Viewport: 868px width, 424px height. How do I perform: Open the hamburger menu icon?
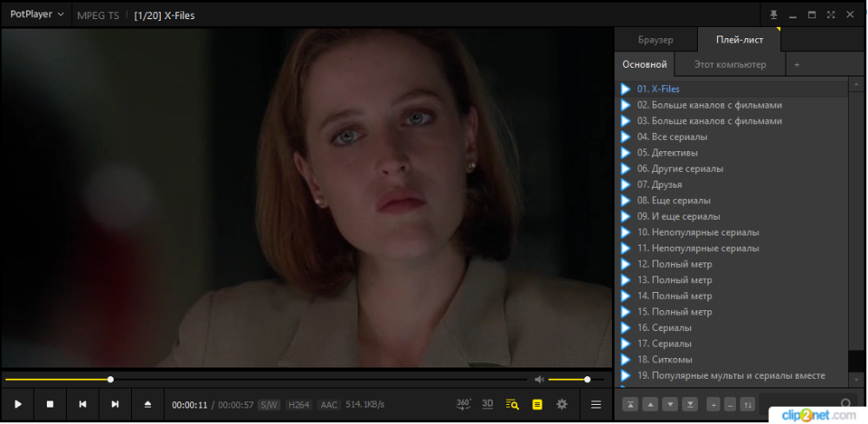pyautogui.click(x=596, y=405)
